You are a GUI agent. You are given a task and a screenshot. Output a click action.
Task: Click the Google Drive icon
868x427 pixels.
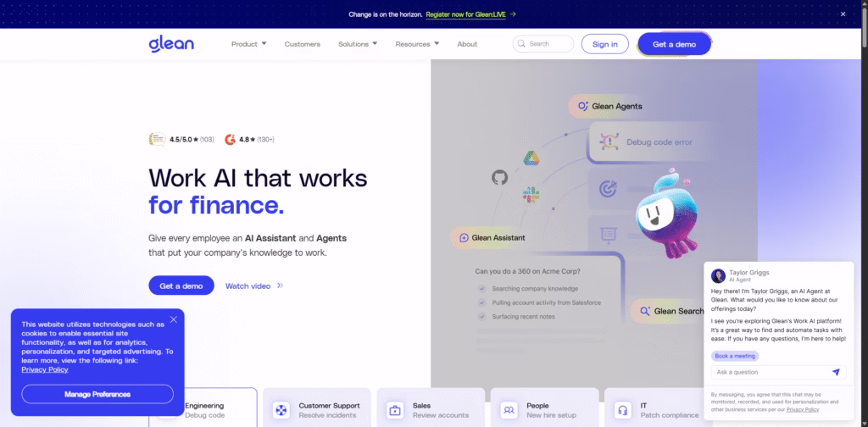click(x=531, y=159)
